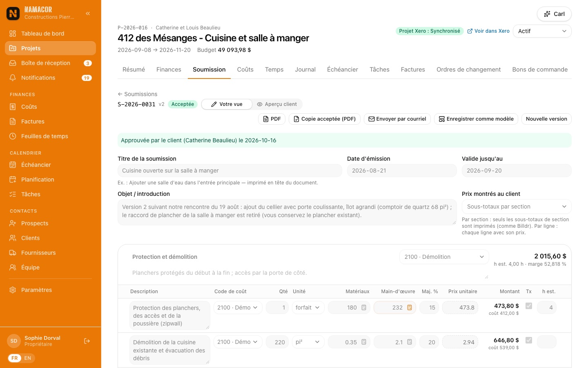
Task: Switch language to EN
Action: 28,358
